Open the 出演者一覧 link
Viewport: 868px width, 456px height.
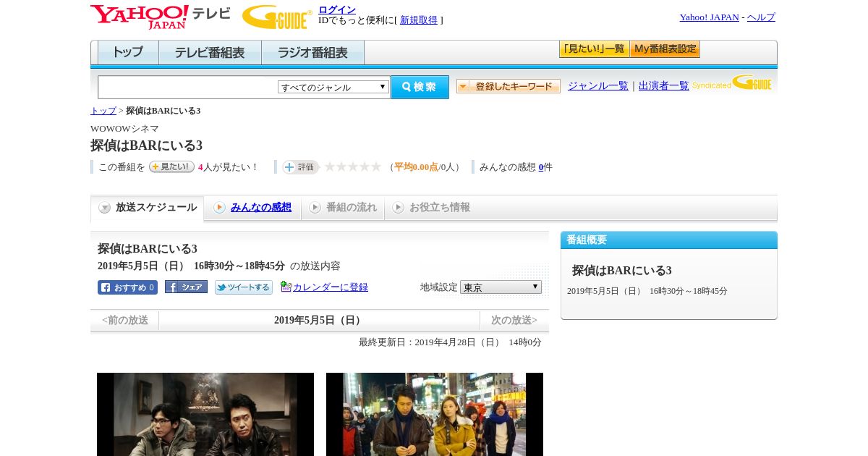(664, 86)
